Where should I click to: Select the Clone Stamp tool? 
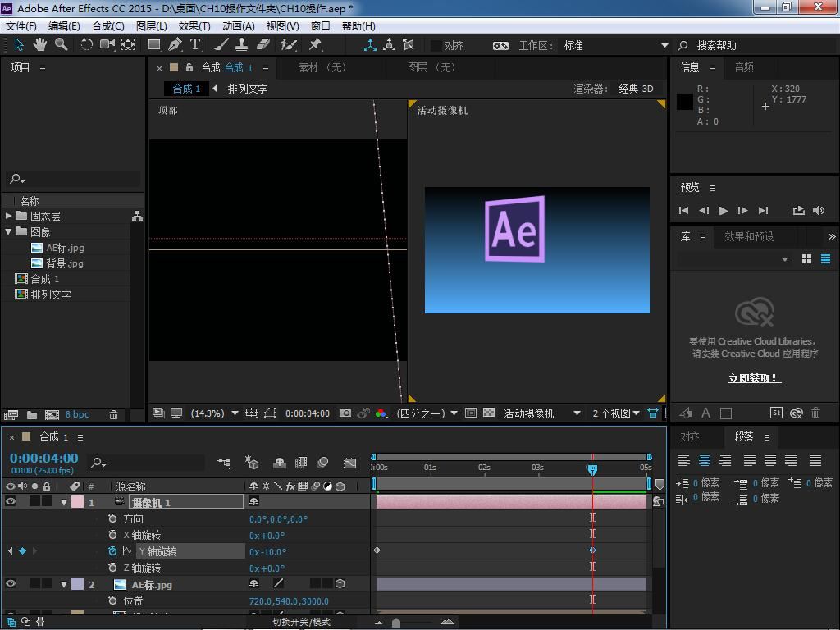pos(242,45)
